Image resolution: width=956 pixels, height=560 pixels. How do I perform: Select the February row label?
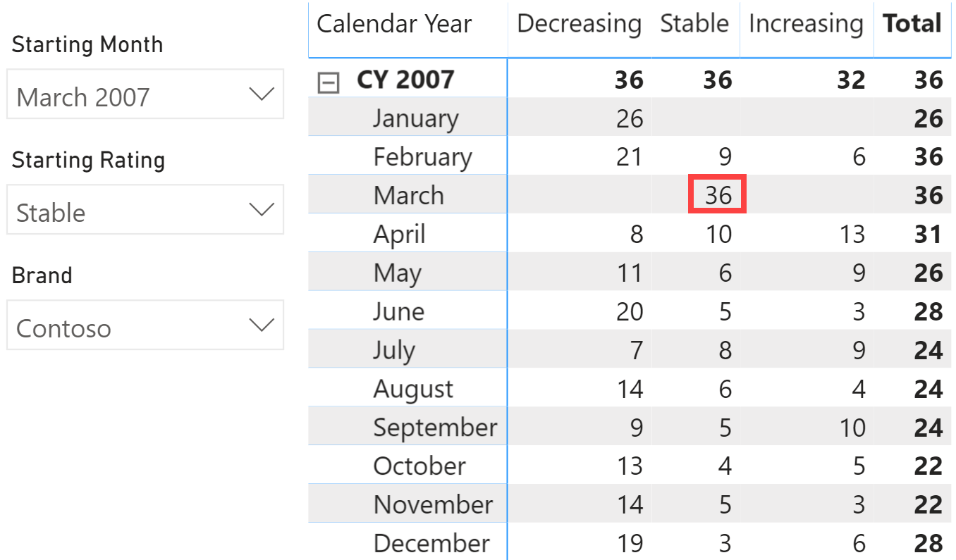pyautogui.click(x=422, y=157)
